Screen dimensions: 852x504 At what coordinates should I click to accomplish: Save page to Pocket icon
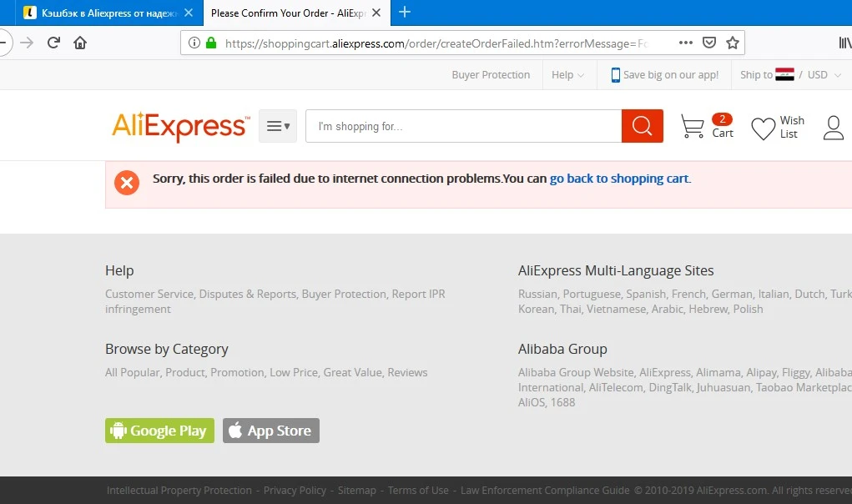click(x=709, y=43)
